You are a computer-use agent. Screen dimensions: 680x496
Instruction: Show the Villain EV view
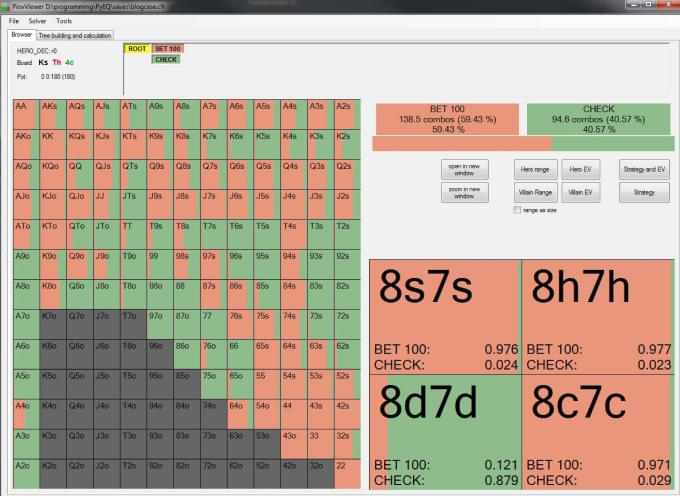coord(579,192)
